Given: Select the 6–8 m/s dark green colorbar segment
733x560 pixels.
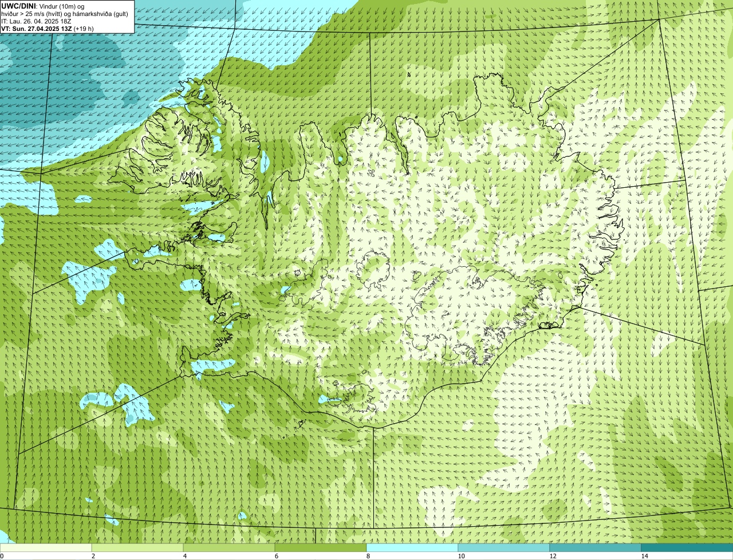Looking at the screenshot, I should pyautogui.click(x=321, y=548).
